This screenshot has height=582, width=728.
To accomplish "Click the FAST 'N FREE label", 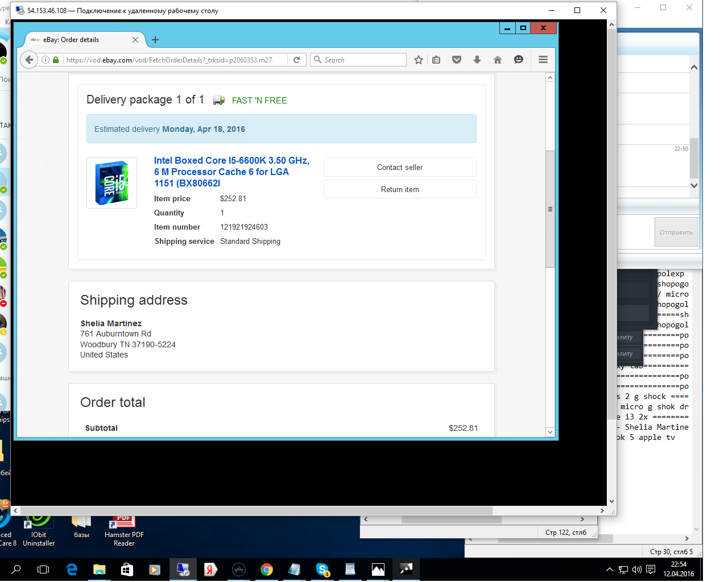I will click(x=259, y=101).
